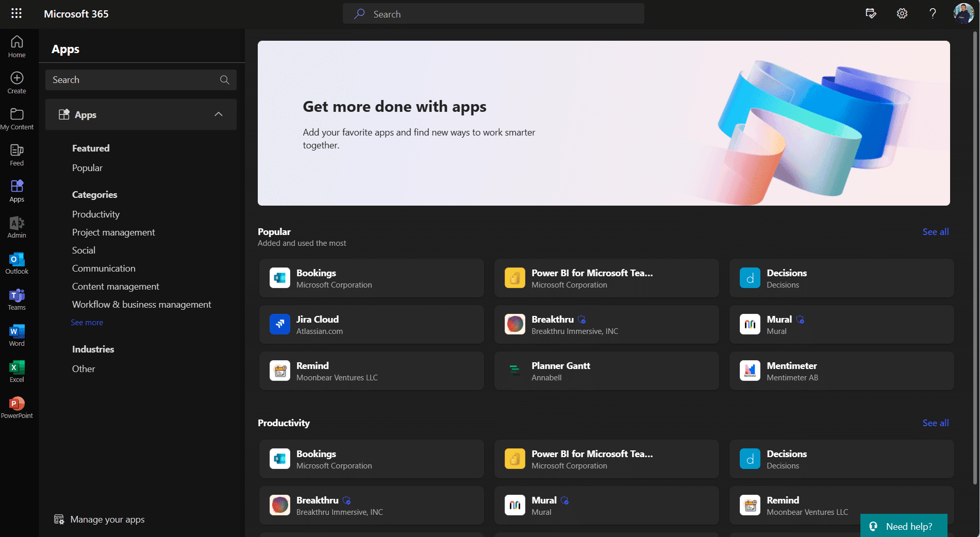Launch Word from the sidebar
This screenshot has width=980, height=537.
pyautogui.click(x=16, y=335)
